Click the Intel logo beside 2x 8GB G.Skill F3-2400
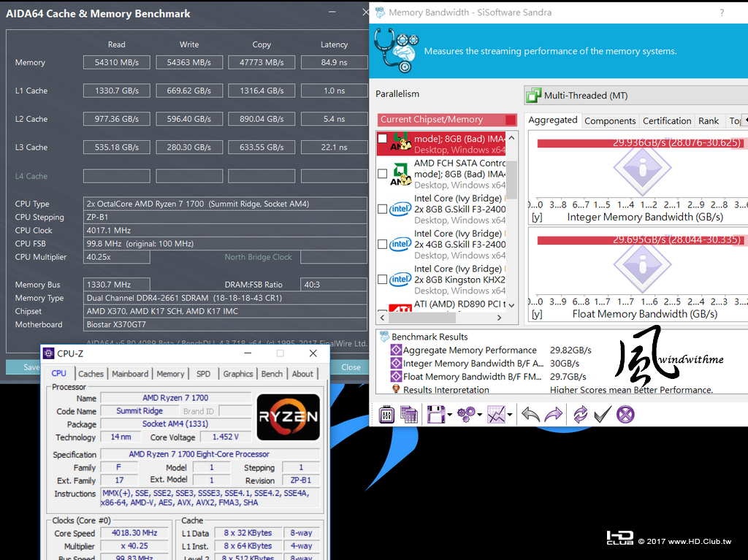Image resolution: width=748 pixels, height=560 pixels. (400, 209)
